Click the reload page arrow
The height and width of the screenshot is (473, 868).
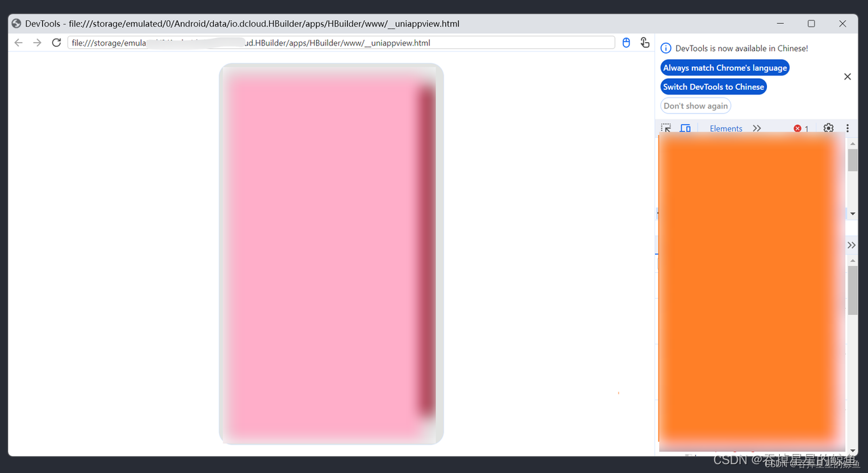pyautogui.click(x=56, y=42)
